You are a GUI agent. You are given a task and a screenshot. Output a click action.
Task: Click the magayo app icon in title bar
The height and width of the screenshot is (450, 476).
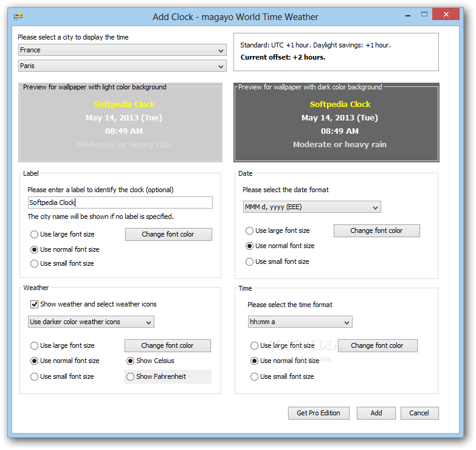(18, 16)
